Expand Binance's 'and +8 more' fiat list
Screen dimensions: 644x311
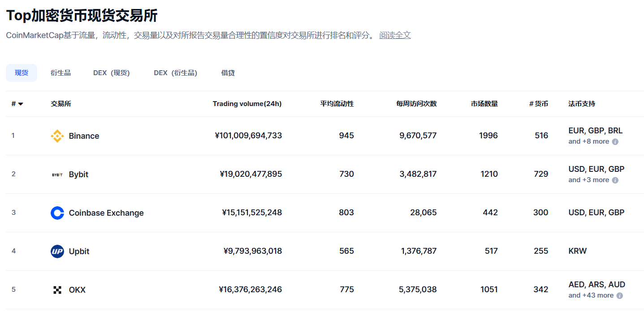[x=589, y=141]
